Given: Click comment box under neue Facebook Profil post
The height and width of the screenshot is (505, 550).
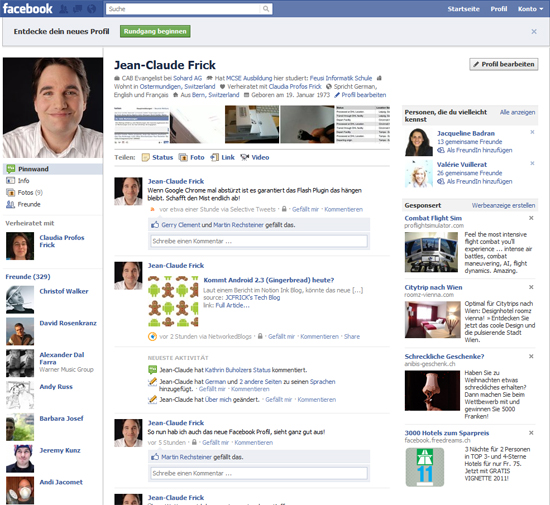Looking at the screenshot, I should click(259, 473).
